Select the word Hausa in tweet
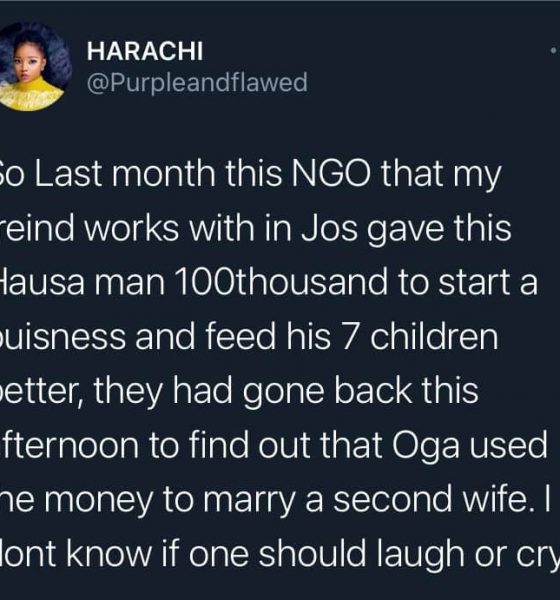The width and height of the screenshot is (560, 600). pos(42,282)
